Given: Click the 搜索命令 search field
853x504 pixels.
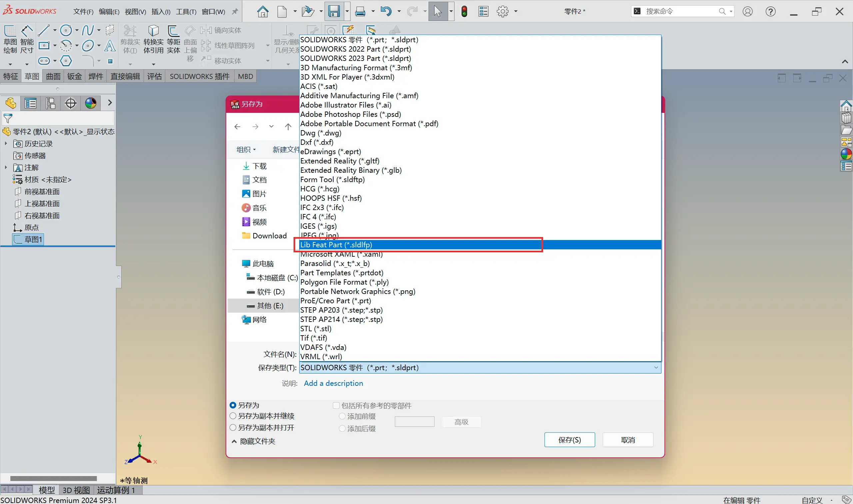Looking at the screenshot, I should click(x=680, y=11).
